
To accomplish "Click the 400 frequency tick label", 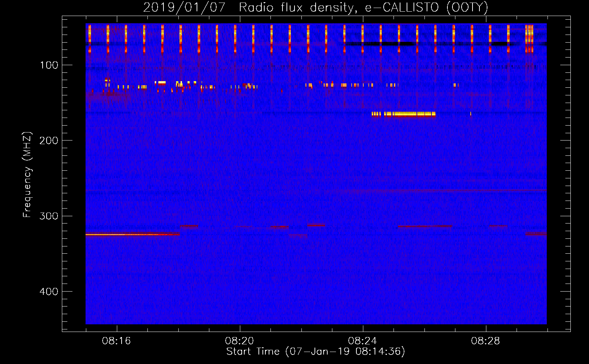I will click(49, 292).
